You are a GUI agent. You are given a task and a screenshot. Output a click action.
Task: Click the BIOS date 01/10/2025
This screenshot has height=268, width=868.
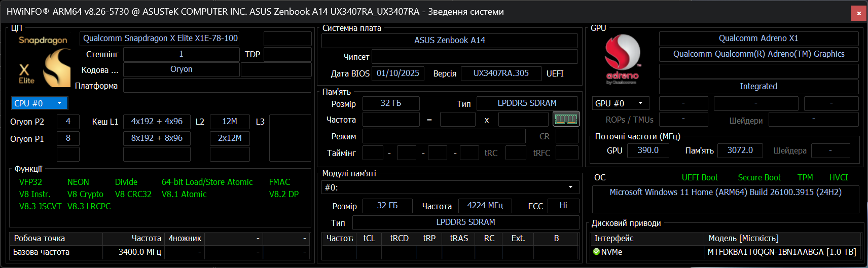coord(398,73)
